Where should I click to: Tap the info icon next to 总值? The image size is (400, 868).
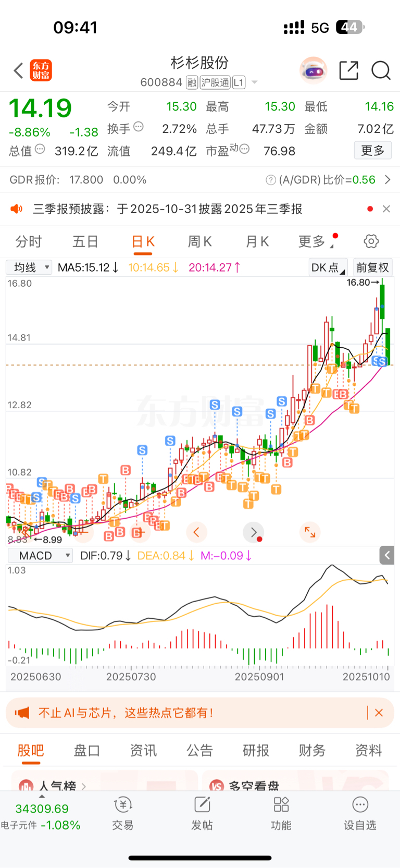tap(40, 149)
